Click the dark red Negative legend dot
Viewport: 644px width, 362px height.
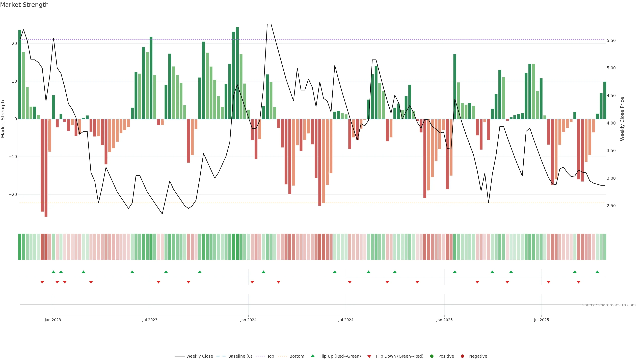coord(462,356)
